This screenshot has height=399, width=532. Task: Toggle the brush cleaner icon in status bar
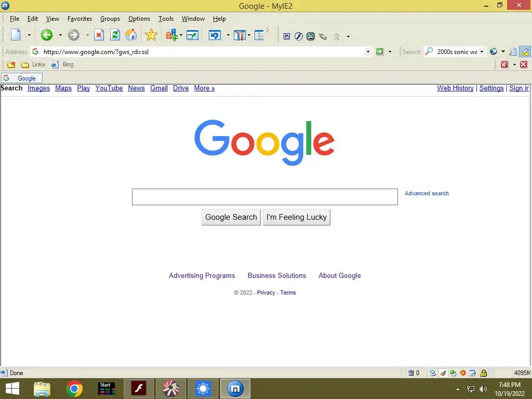pyautogui.click(x=443, y=373)
